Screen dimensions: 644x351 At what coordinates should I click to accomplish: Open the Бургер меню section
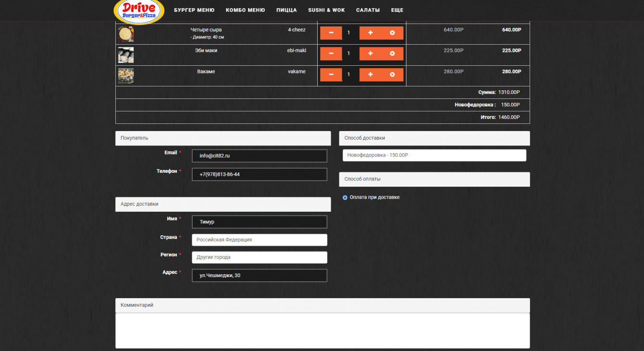click(194, 10)
